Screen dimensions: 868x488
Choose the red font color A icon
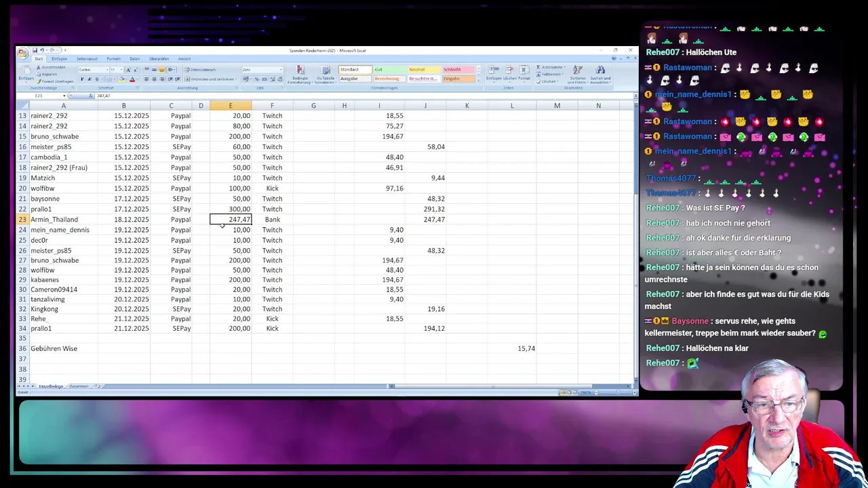[x=132, y=79]
